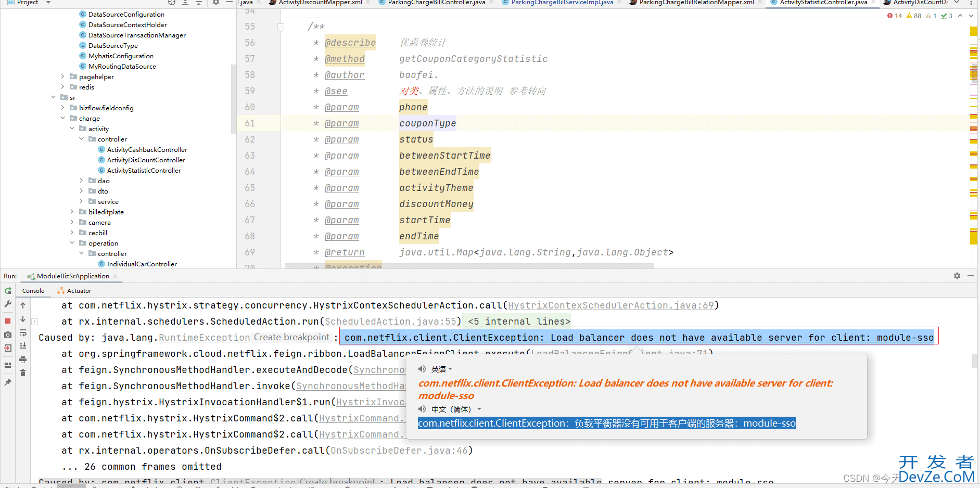This screenshot has height=488, width=980.
Task: Expand the billeditplate folder
Action: point(72,212)
